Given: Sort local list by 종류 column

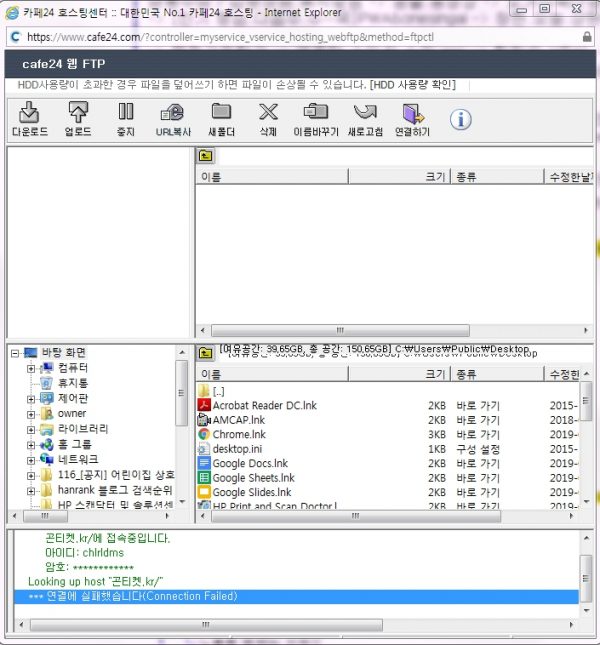Looking at the screenshot, I should coord(498,374).
